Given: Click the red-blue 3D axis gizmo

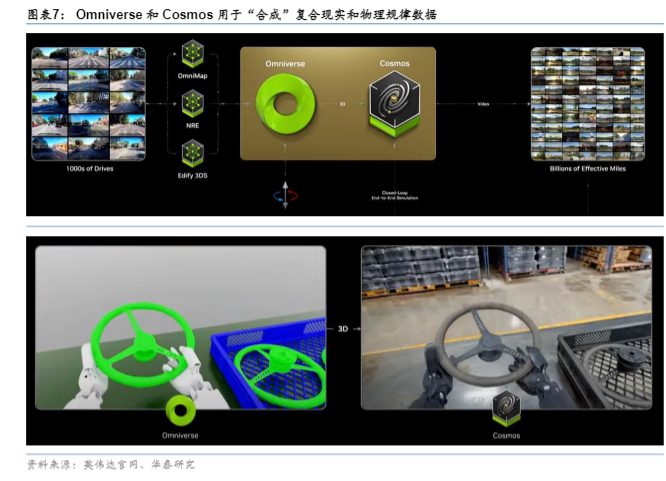Looking at the screenshot, I should click(286, 194).
